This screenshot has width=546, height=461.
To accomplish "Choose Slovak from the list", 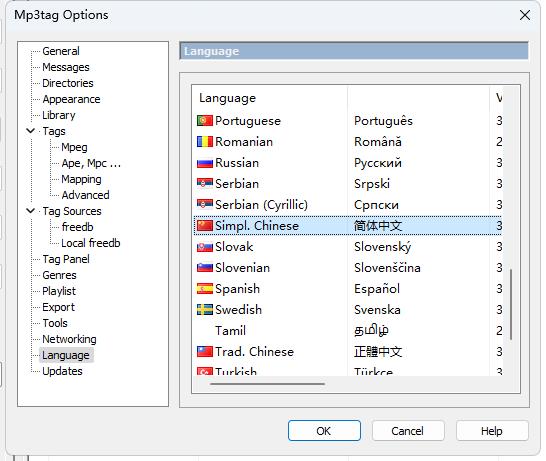I will click(x=347, y=247).
